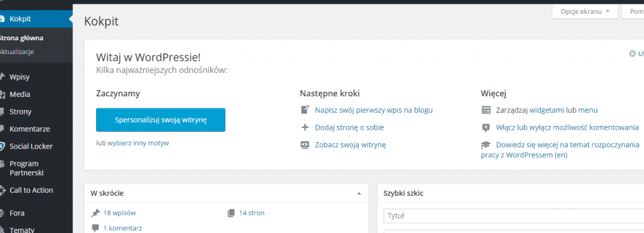
Task: Click the pages icon next to 14 stron
Action: (231, 213)
